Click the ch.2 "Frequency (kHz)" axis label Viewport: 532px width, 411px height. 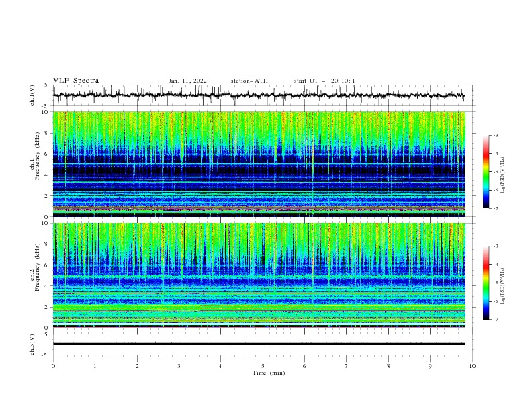[37, 267]
